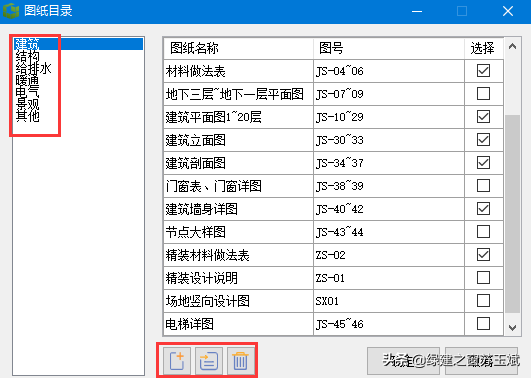Click drawing number JS-34~37 cell
The image size is (531, 378).
[389, 163]
